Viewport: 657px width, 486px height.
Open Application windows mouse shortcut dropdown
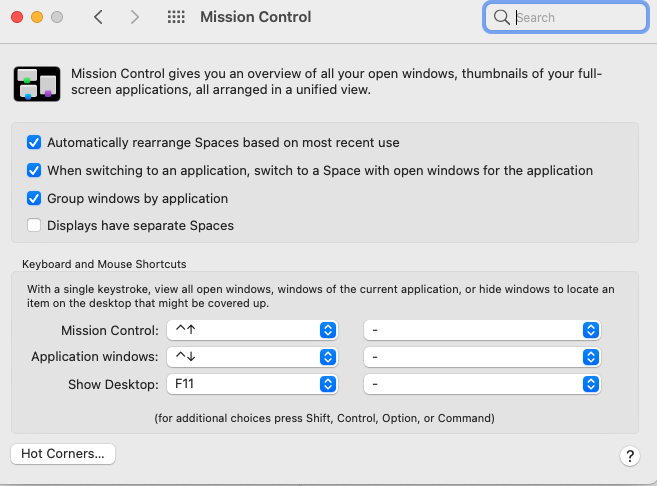(x=481, y=357)
